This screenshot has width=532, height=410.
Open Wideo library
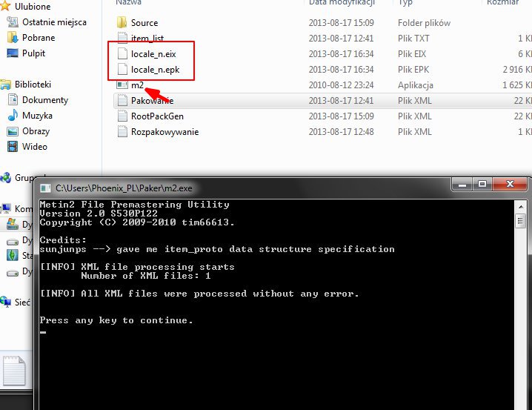(x=35, y=147)
